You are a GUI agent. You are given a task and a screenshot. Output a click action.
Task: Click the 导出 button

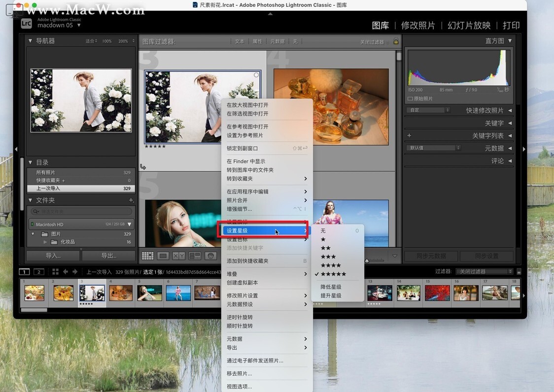click(x=109, y=256)
